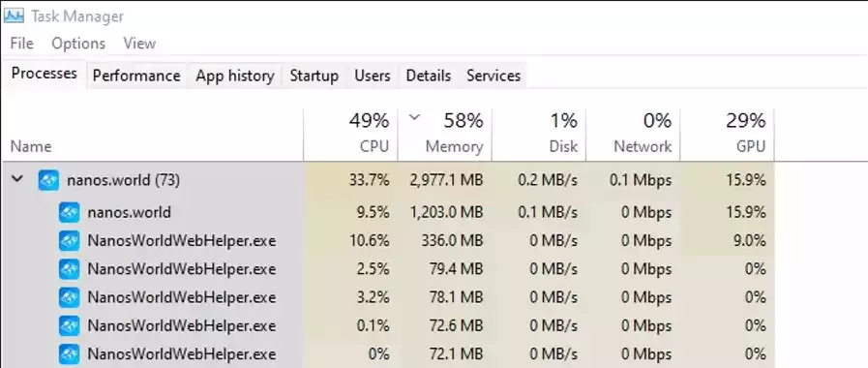The width and height of the screenshot is (868, 368).
Task: Open the Options menu
Action: [x=78, y=44]
